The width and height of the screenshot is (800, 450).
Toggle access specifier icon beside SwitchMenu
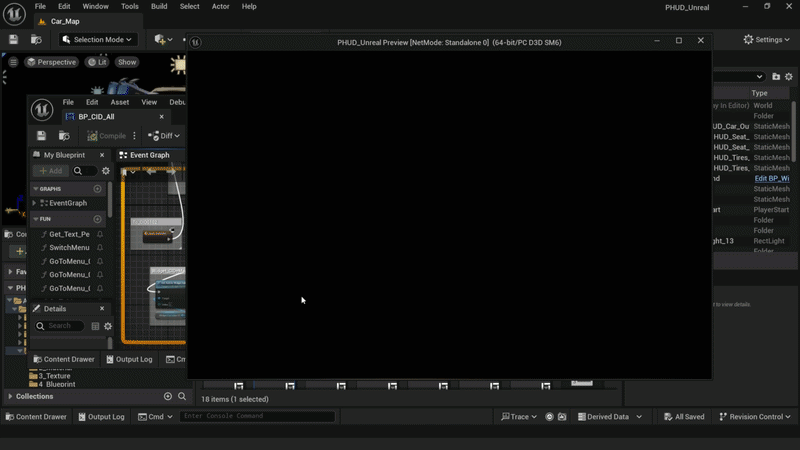[x=100, y=247]
